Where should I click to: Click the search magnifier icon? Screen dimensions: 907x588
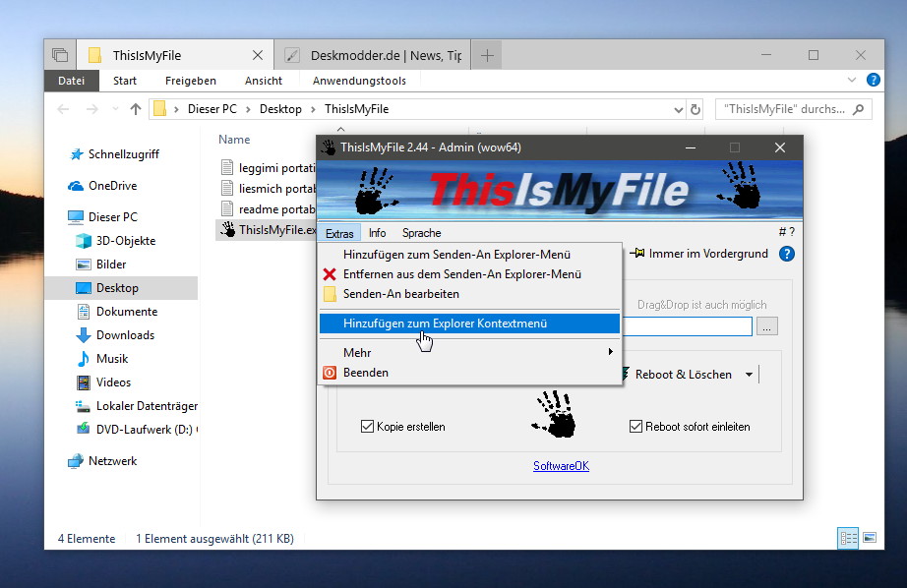point(859,109)
